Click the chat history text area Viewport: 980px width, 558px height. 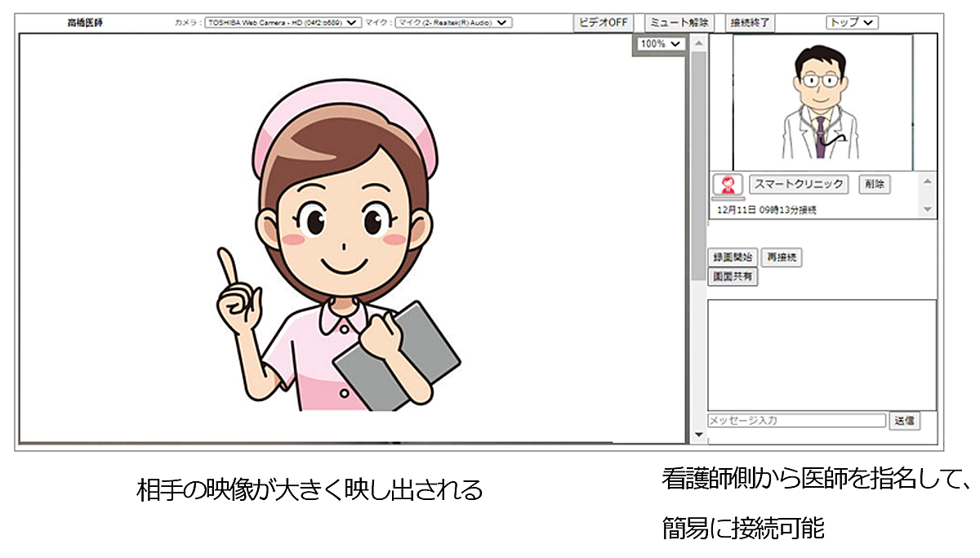822,355
